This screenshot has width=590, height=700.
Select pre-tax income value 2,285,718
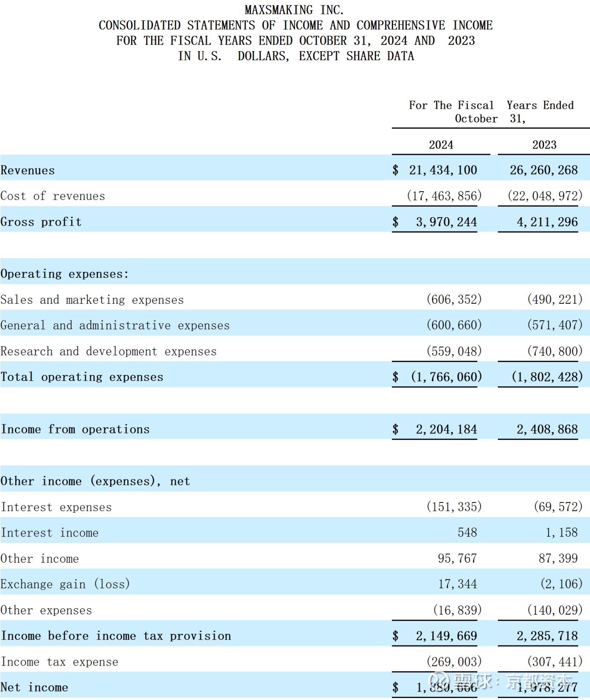click(x=547, y=636)
